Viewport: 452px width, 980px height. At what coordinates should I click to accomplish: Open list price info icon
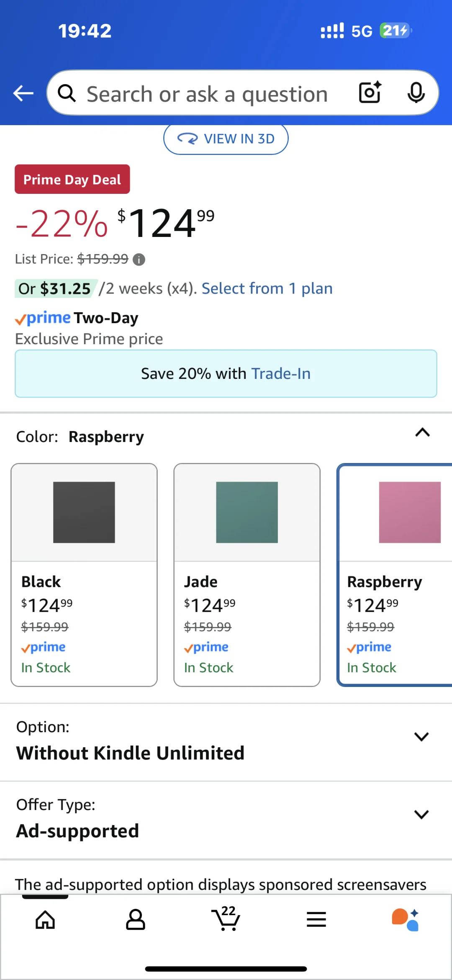tap(139, 260)
